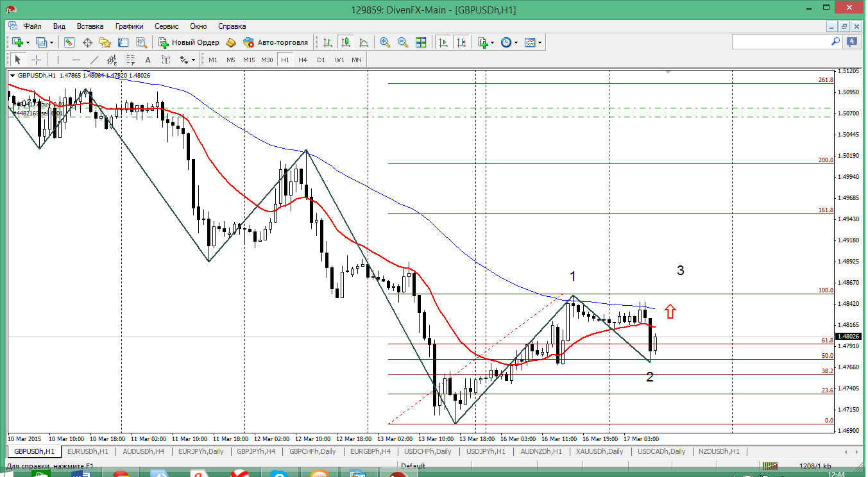
Task: Open the chat notifications icon
Action: tap(851, 42)
